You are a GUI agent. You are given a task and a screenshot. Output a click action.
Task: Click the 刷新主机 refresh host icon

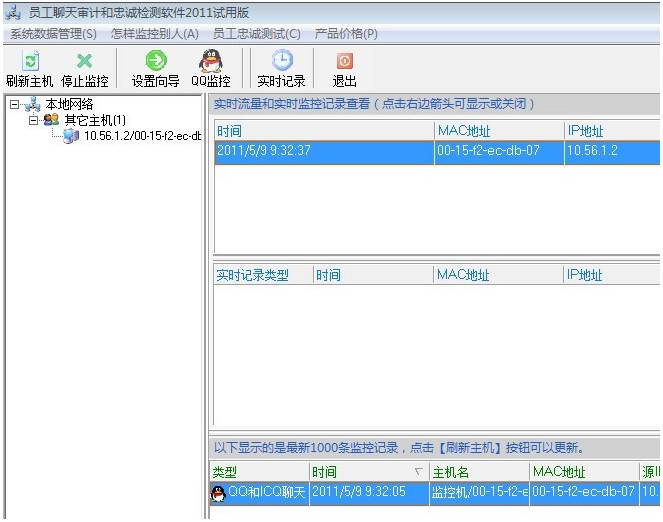[x=29, y=62]
